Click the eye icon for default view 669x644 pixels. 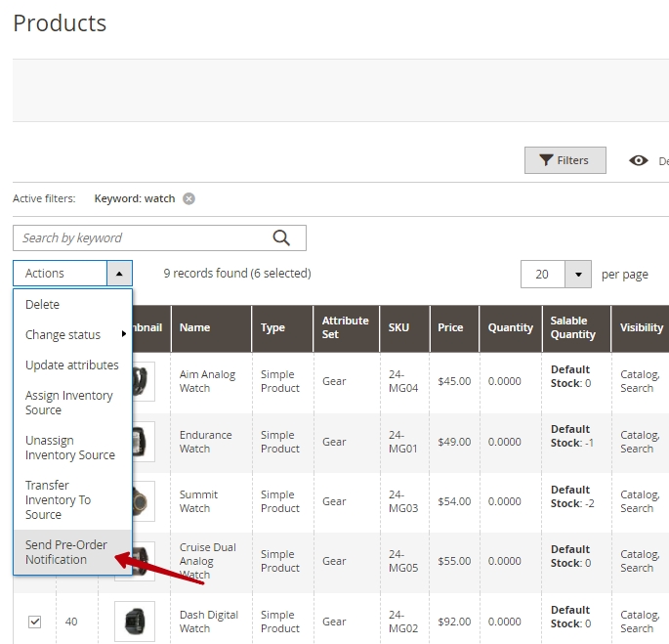(639, 161)
